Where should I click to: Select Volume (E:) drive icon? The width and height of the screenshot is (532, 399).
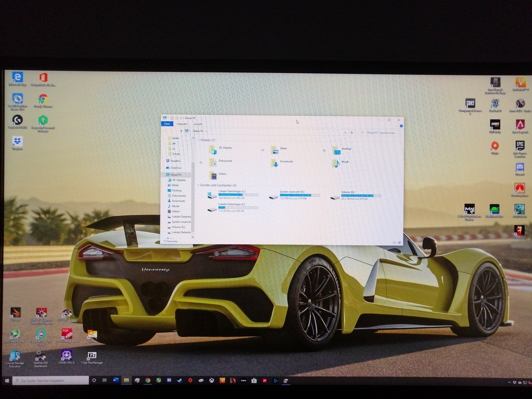point(335,197)
